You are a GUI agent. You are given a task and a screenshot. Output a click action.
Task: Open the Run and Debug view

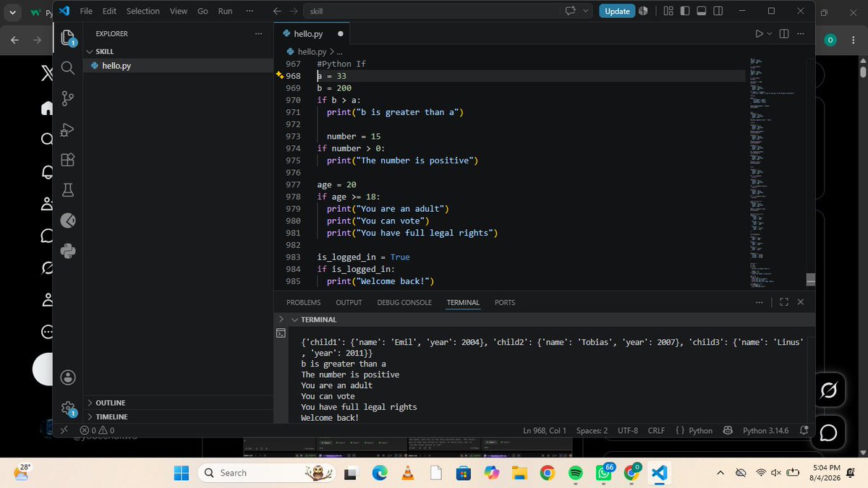point(68,129)
